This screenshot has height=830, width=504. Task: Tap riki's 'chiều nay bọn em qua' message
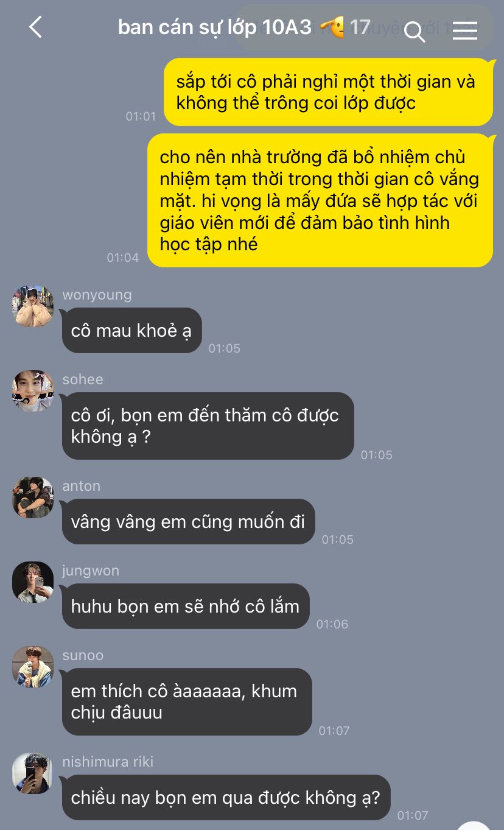click(226, 797)
